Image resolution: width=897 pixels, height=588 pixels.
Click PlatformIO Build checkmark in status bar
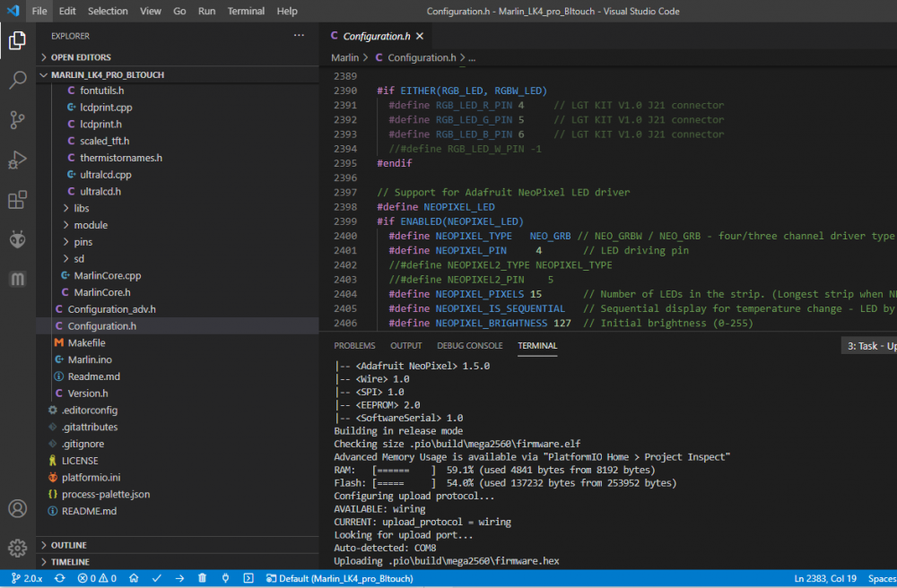point(157,579)
